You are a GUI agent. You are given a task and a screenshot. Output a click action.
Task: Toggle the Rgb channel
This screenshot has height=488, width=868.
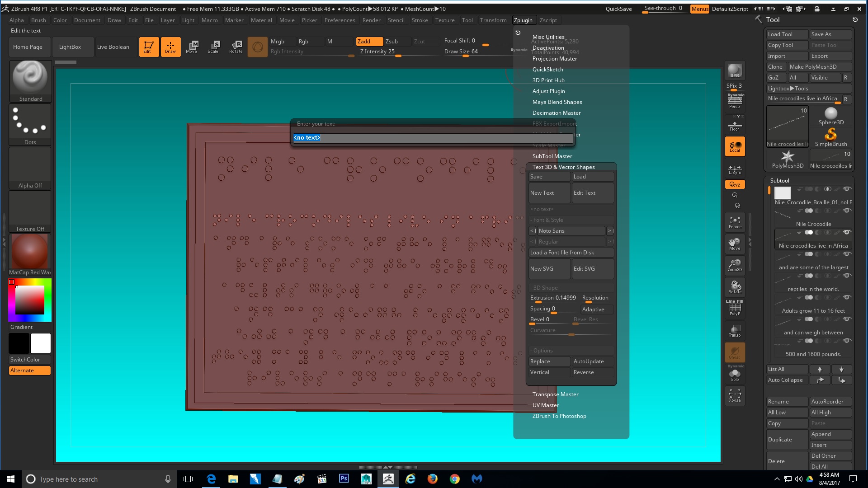tap(310, 41)
